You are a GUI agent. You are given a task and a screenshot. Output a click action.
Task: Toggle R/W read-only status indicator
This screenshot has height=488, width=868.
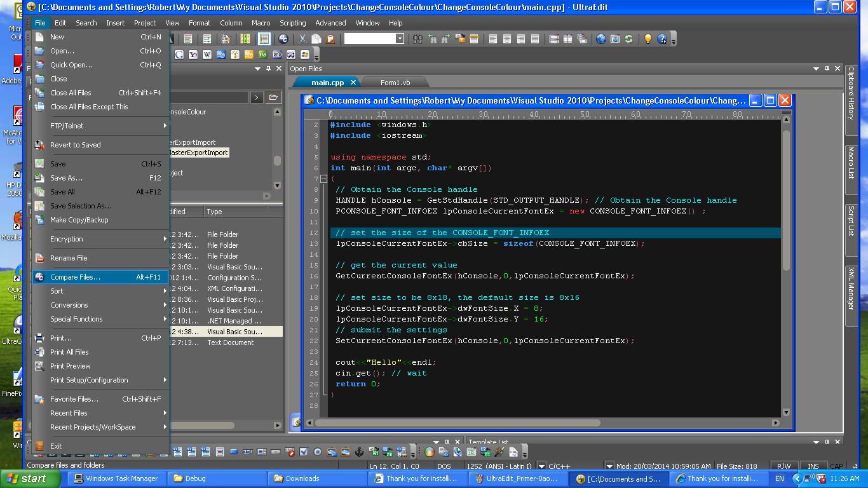click(x=784, y=466)
